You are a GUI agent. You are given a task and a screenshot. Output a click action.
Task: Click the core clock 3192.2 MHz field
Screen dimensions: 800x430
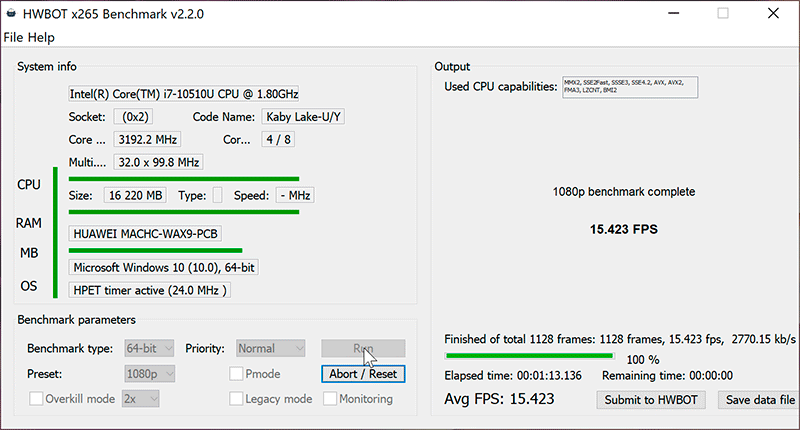point(147,139)
